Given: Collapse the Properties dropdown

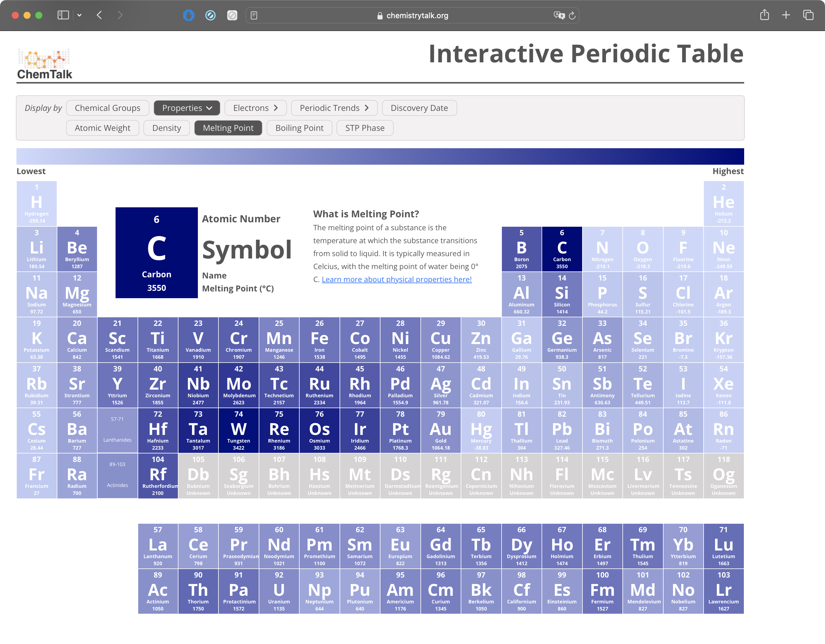Looking at the screenshot, I should (x=187, y=108).
